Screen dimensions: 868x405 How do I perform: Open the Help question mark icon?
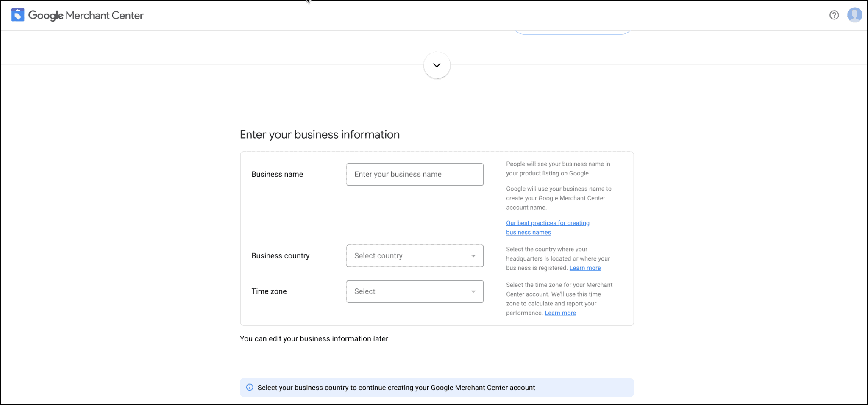[834, 15]
